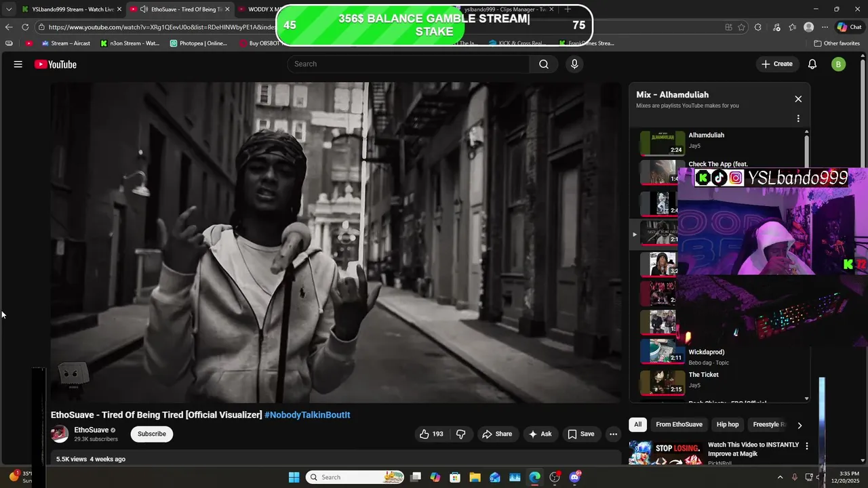Close the EthoSuave - Tired Of Being Tired tab
Viewport: 868px width, 488px height.
pos(227,9)
